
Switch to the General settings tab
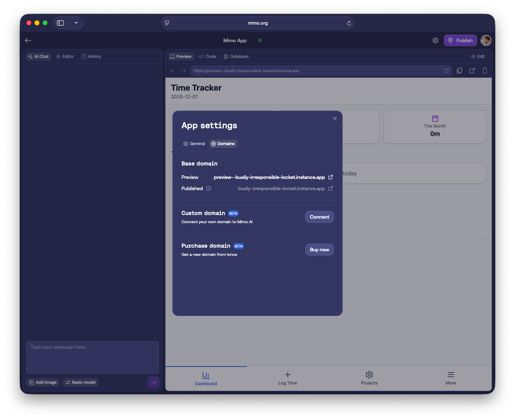(194, 144)
